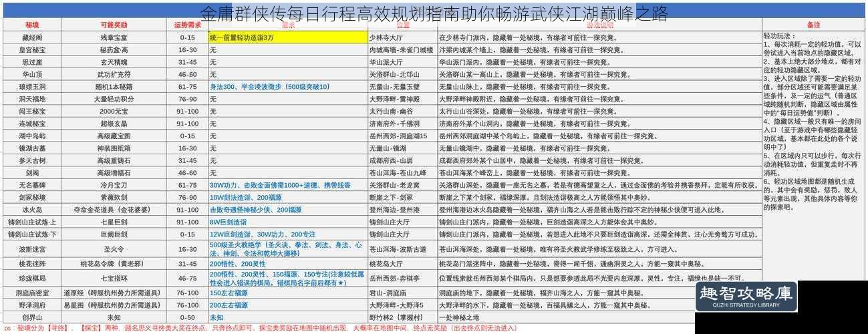
Task: Select the 思过崖 cell
Action: click(x=32, y=61)
